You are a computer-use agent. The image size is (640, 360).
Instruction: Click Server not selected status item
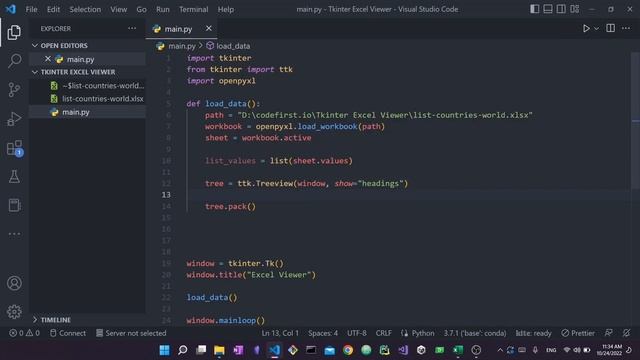point(131,333)
